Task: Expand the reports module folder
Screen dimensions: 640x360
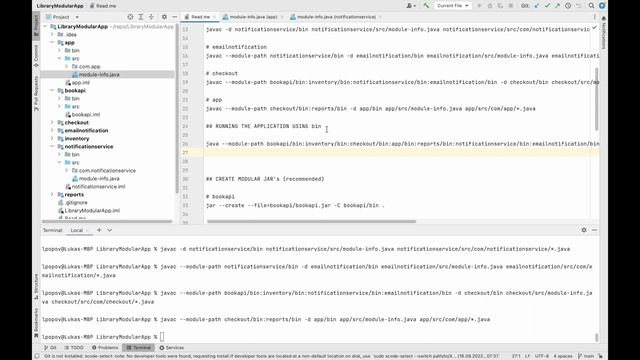Action: point(52,194)
